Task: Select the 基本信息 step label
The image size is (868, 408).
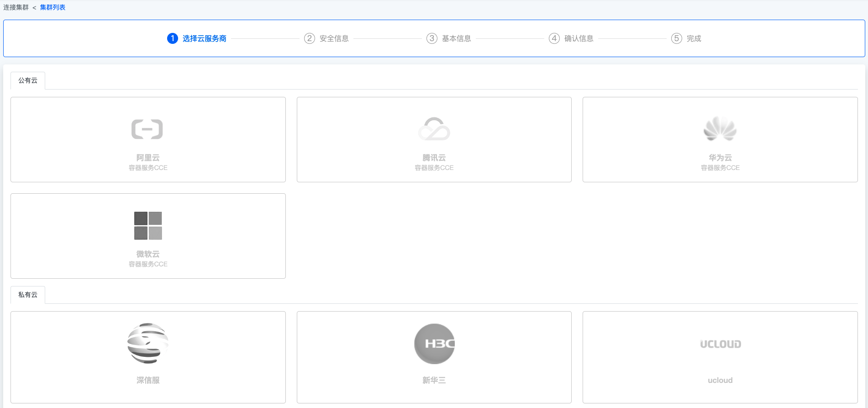Action: click(457, 38)
